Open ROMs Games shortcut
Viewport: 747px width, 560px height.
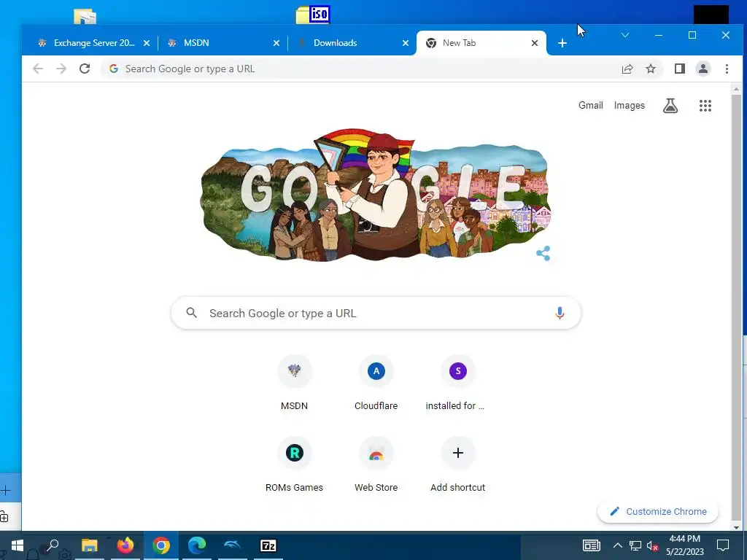click(295, 464)
